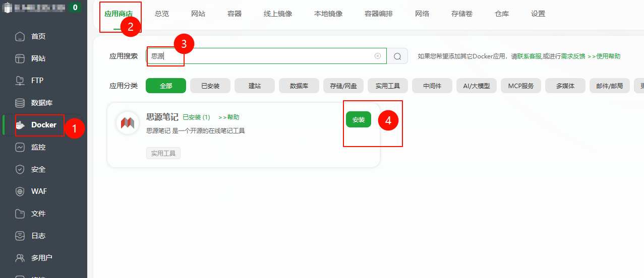Click the home icon beside 首页
The image size is (644, 278).
(20, 36)
